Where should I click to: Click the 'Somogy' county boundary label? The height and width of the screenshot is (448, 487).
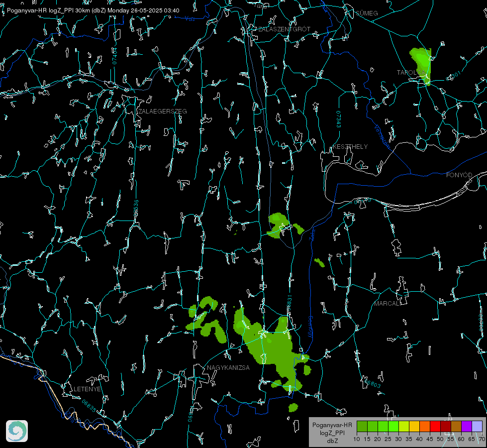tap(310, 327)
